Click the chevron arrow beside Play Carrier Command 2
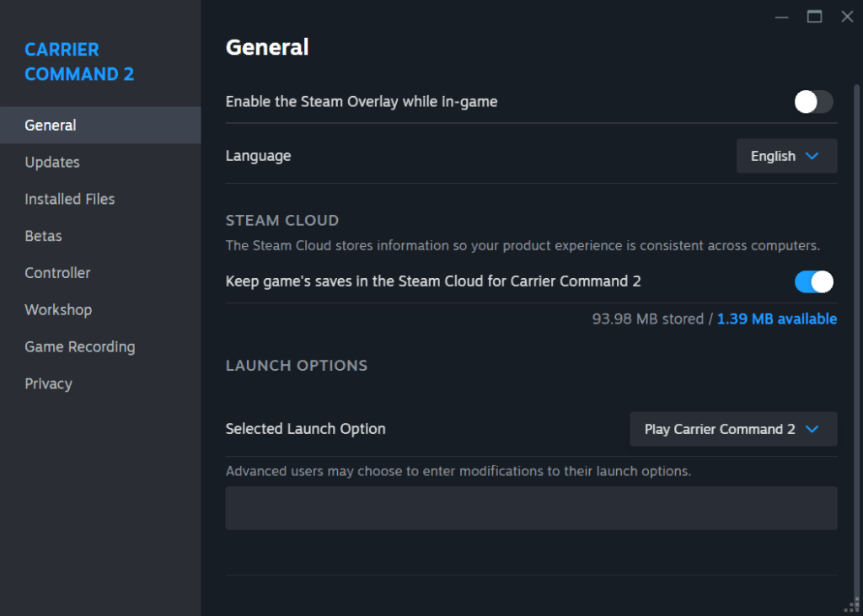 (x=812, y=429)
